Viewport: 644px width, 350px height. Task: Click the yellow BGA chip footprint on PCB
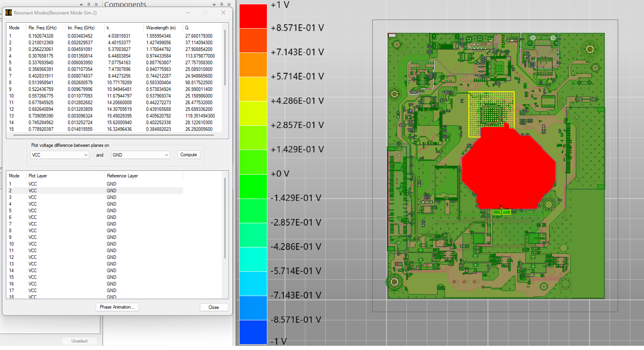(491, 114)
